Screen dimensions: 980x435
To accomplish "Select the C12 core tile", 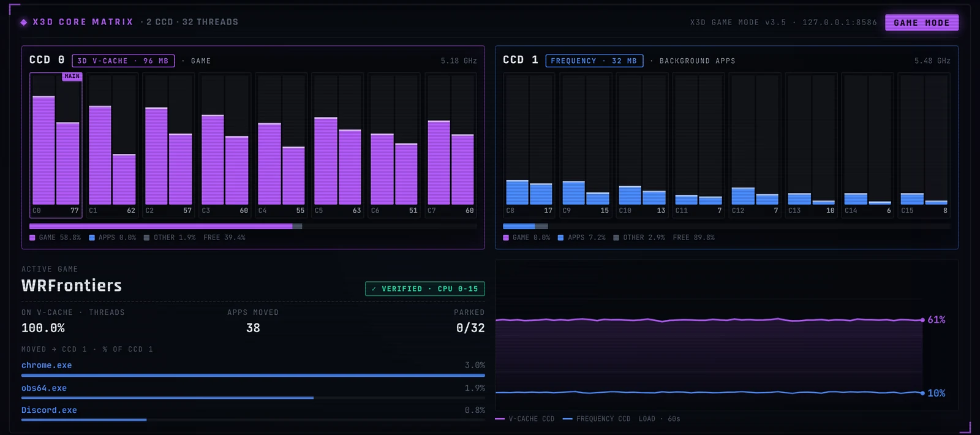I will [755, 145].
